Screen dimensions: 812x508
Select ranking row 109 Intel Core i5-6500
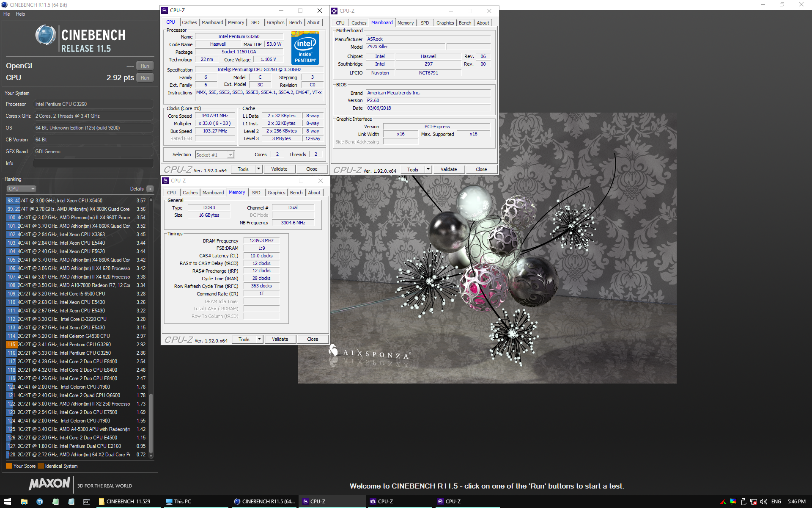click(76, 294)
